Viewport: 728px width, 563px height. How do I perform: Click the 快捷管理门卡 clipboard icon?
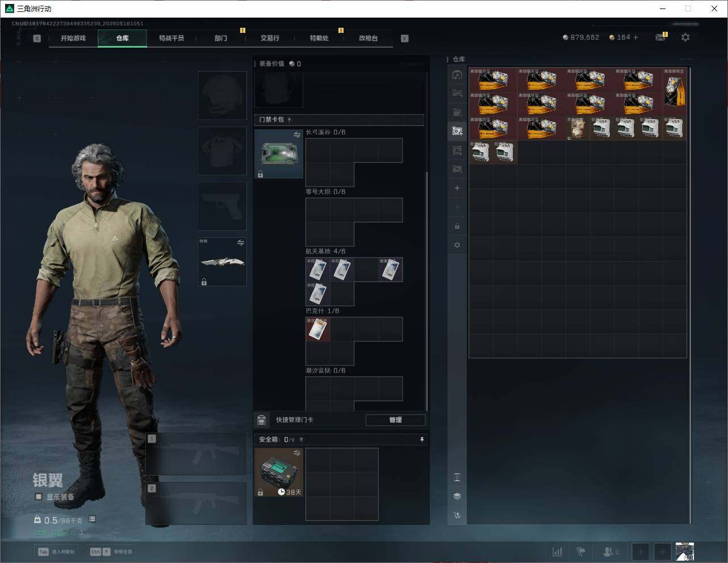[262, 420]
